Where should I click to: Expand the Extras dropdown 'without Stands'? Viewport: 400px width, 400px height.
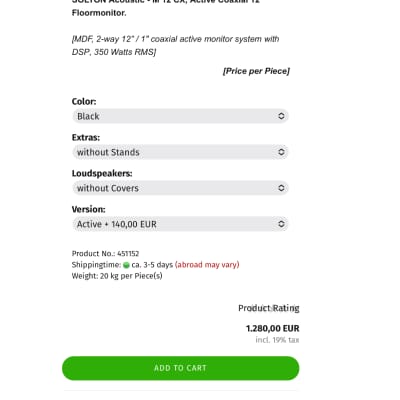180,152
